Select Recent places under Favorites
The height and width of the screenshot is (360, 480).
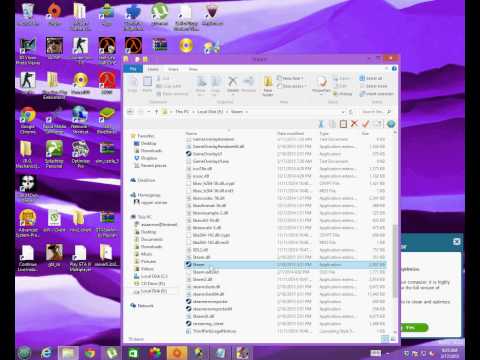pyautogui.click(x=150, y=165)
